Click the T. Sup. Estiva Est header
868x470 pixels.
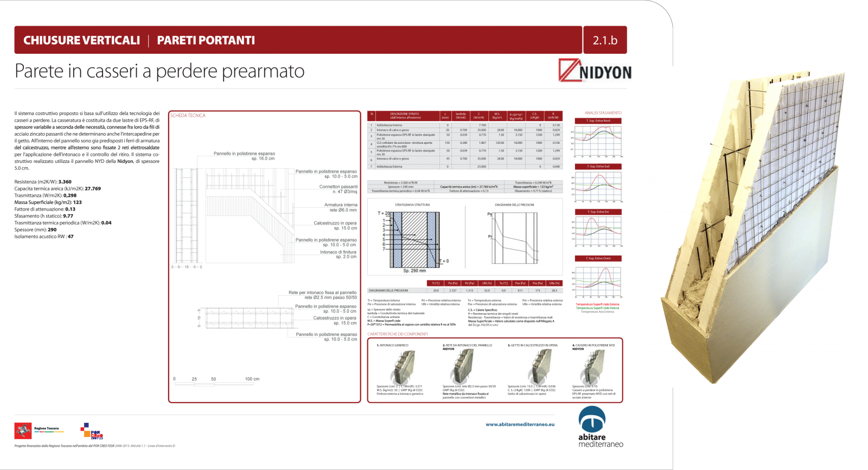(x=598, y=212)
